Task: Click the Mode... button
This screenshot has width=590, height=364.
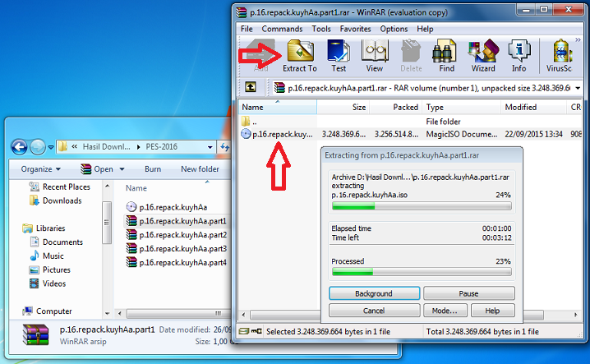Action: coord(445,311)
